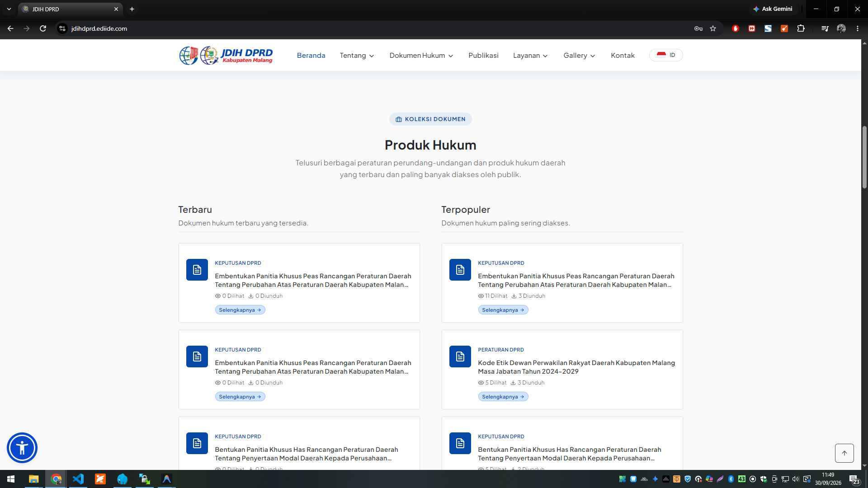
Task: Click the KOLEKSI DOKUMEN badge
Action: coord(430,119)
